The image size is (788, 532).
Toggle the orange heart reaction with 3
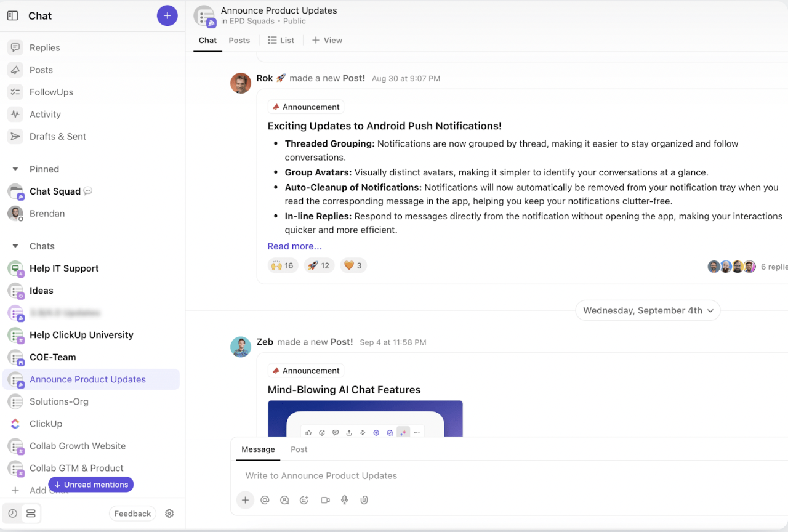coord(353,265)
